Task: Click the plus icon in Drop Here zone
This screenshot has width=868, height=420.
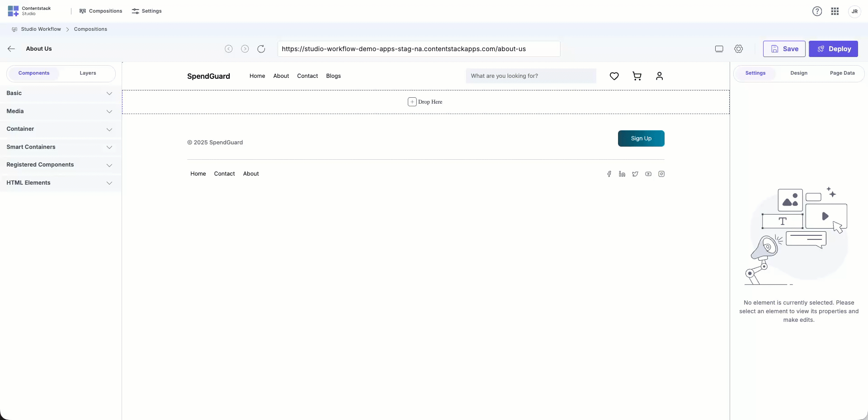Action: [x=412, y=102]
